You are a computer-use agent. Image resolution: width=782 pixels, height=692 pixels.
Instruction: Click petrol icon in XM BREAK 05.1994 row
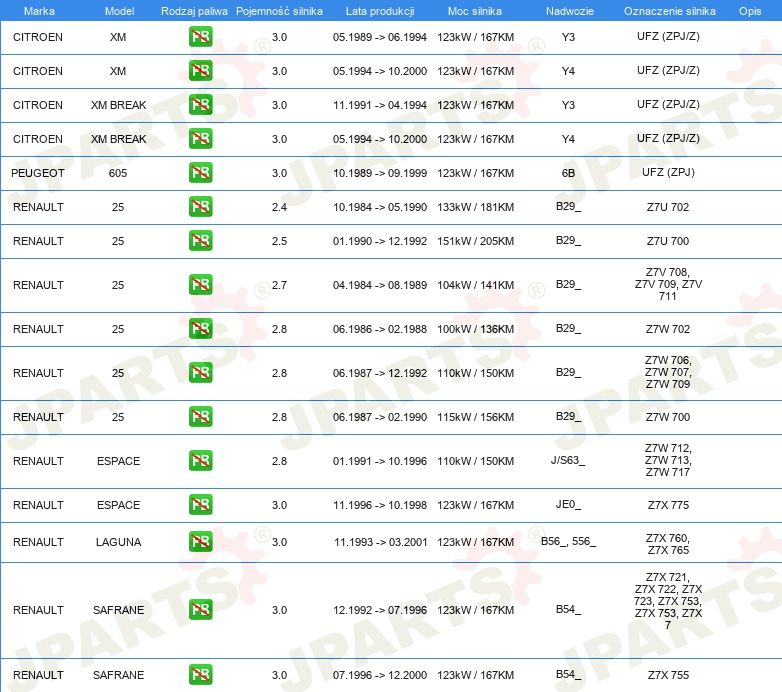(200, 139)
